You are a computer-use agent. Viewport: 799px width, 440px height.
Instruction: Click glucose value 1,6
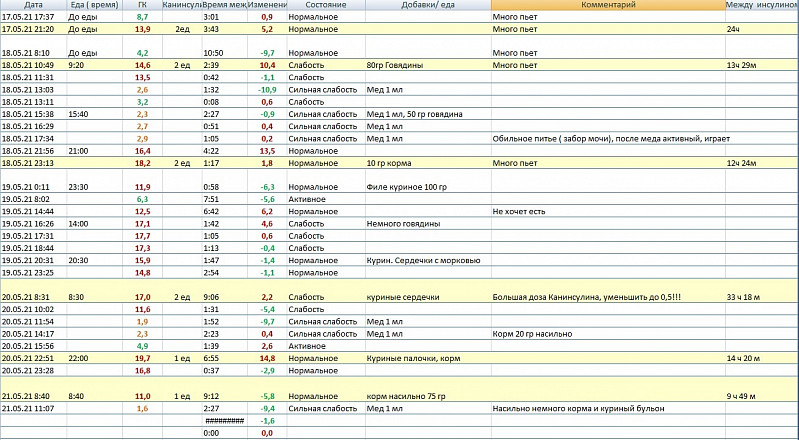[x=143, y=408]
